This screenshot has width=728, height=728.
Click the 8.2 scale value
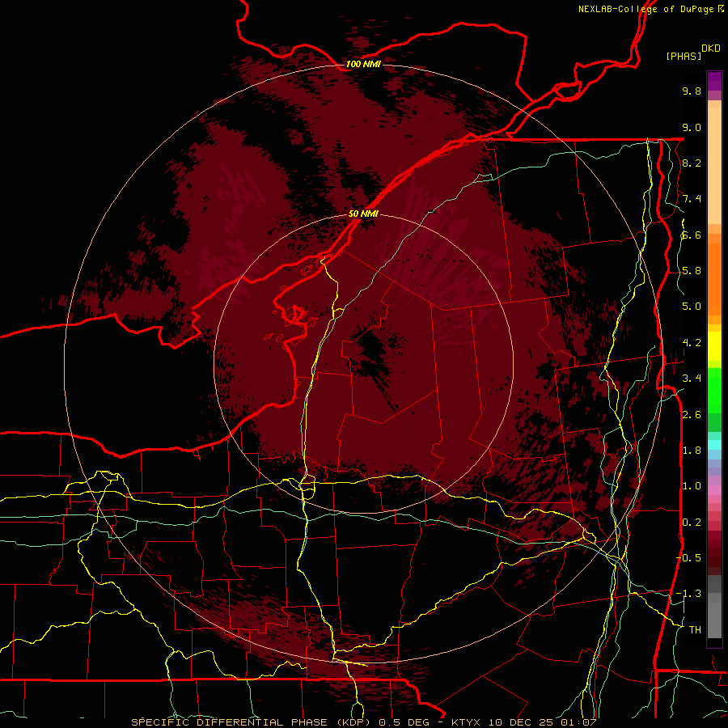[692, 163]
